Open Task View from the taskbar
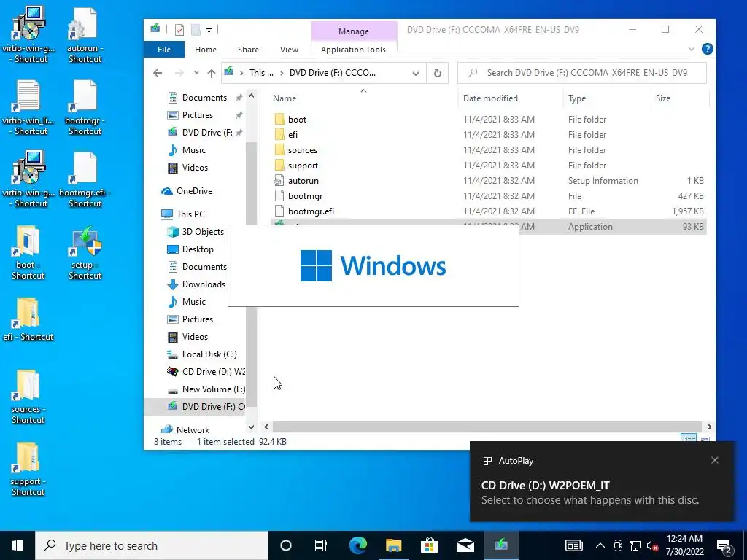 point(321,545)
